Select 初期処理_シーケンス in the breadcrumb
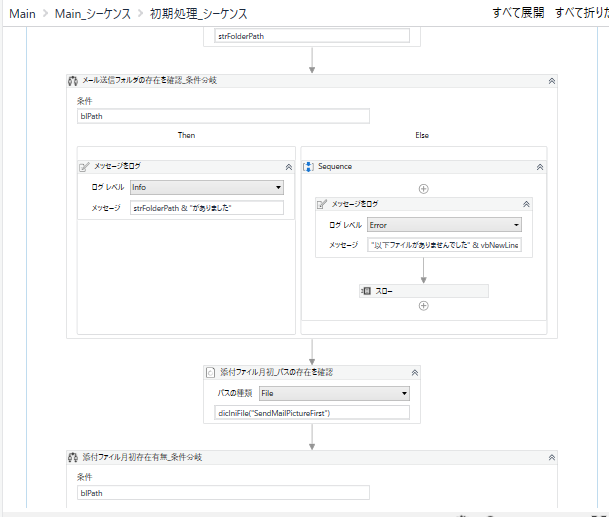The width and height of the screenshot is (609, 517). 198,14
